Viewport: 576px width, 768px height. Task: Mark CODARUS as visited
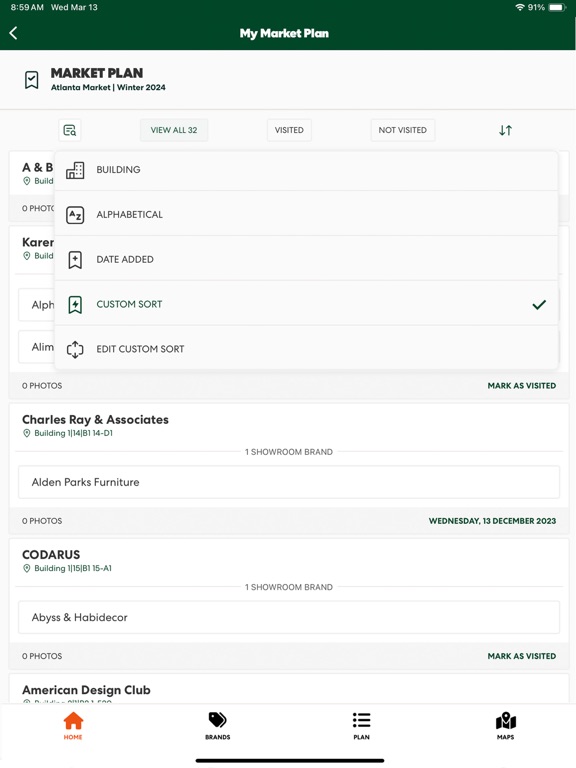coord(522,656)
